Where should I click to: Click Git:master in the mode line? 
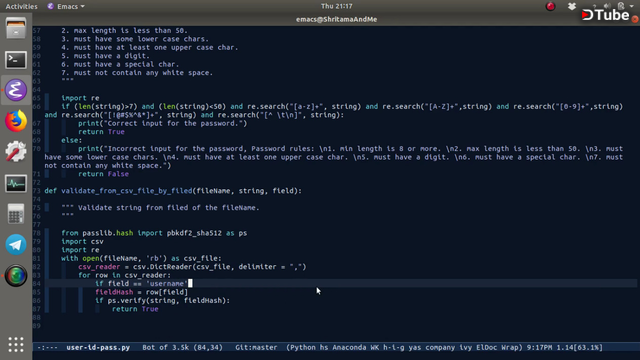(x=256, y=347)
